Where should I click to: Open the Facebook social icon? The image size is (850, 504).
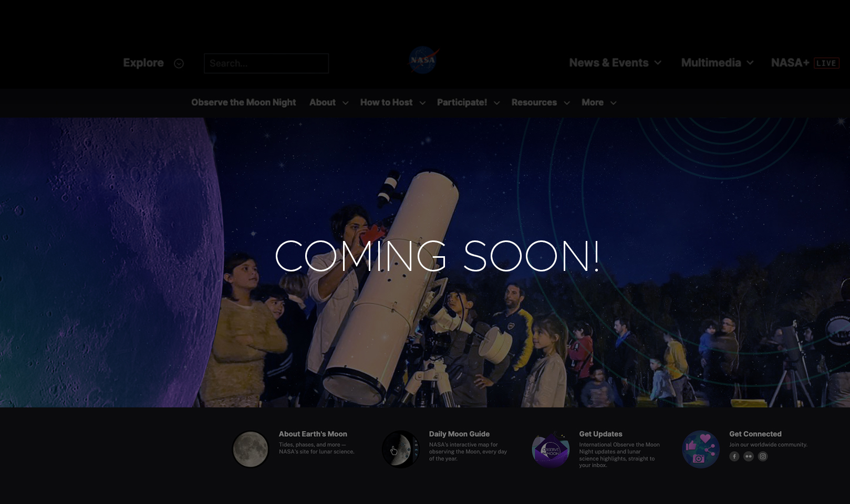[x=734, y=456]
